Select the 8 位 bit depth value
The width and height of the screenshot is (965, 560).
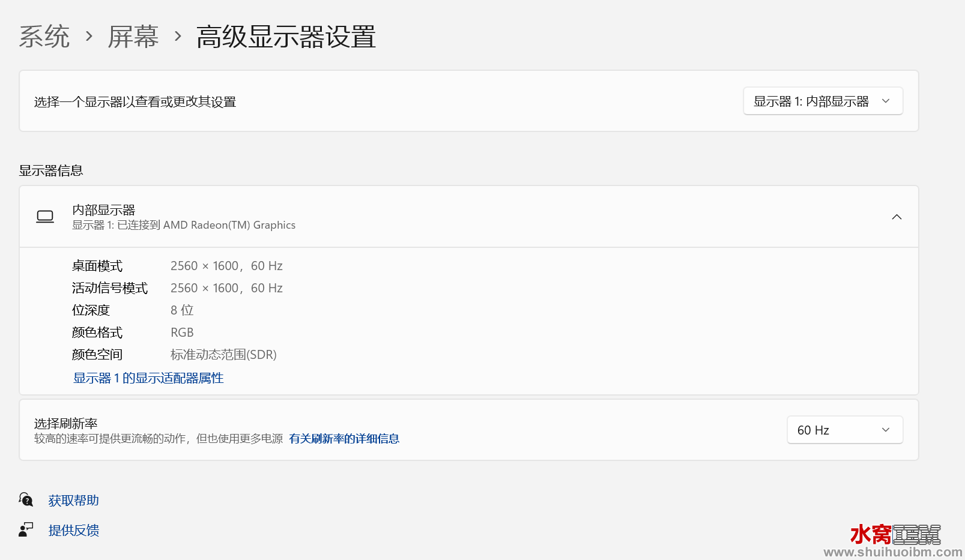coord(182,310)
